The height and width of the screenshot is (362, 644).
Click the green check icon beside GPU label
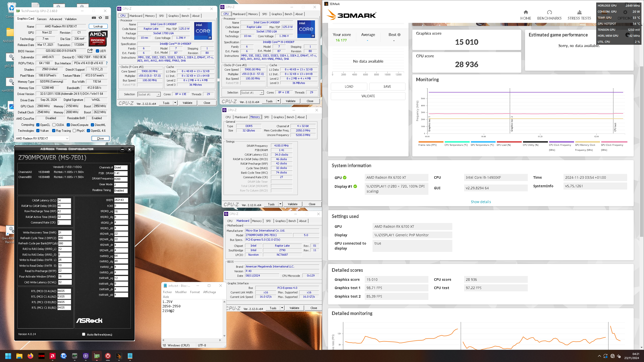[x=345, y=177]
